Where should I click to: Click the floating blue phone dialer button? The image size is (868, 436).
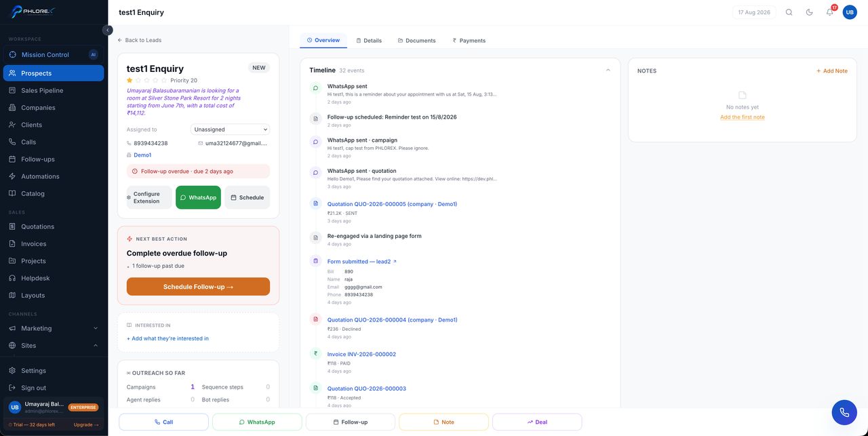[844, 412]
